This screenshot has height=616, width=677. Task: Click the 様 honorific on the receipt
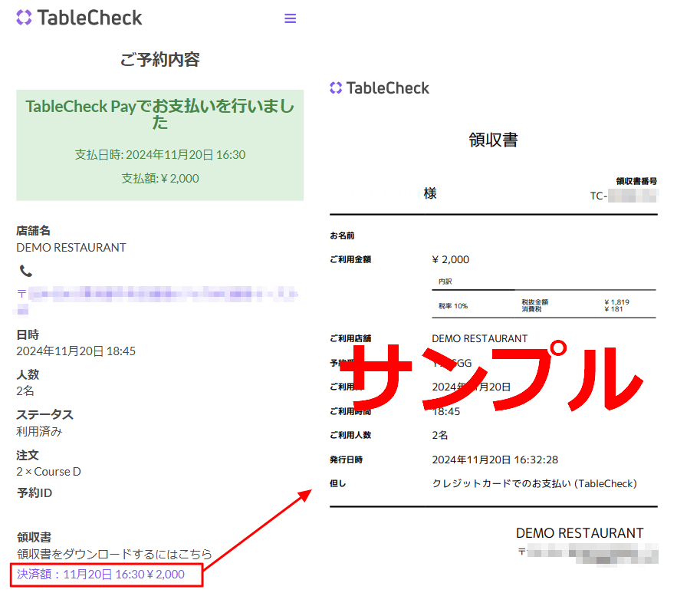430,193
